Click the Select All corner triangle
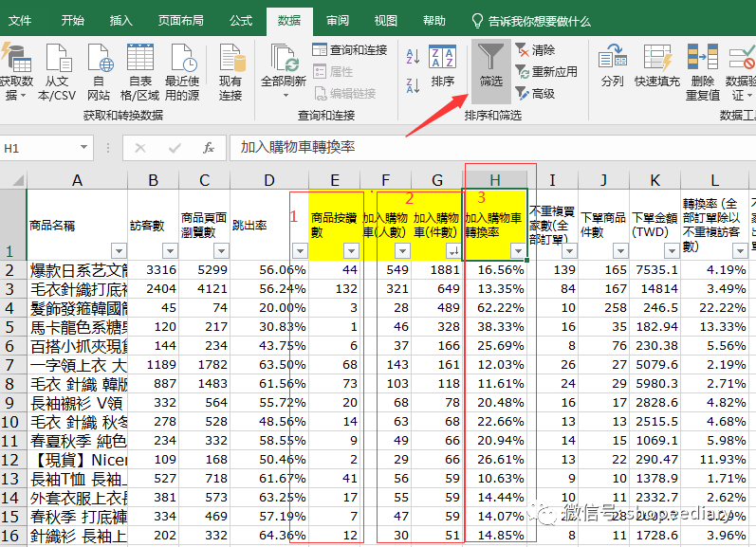This screenshot has width=756, height=547. point(18,180)
